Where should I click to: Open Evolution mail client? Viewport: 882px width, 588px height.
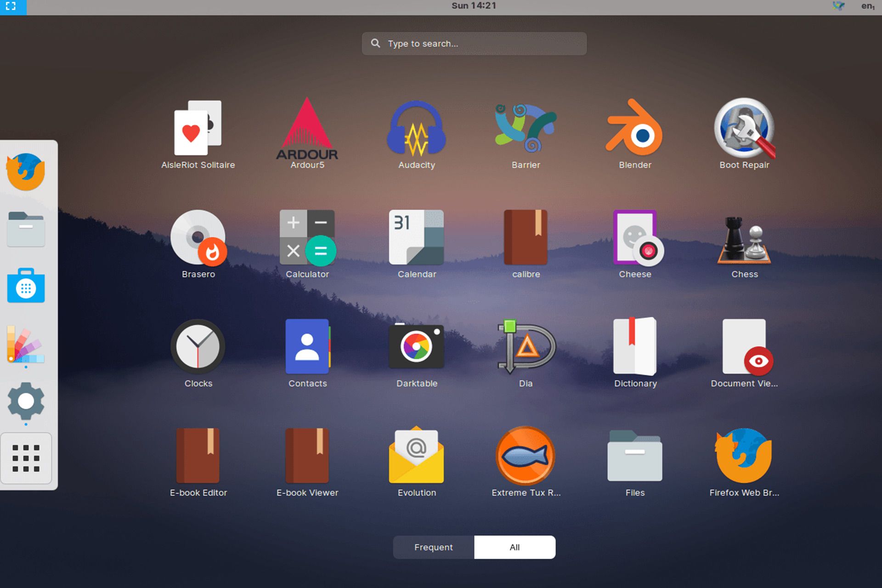tap(417, 462)
